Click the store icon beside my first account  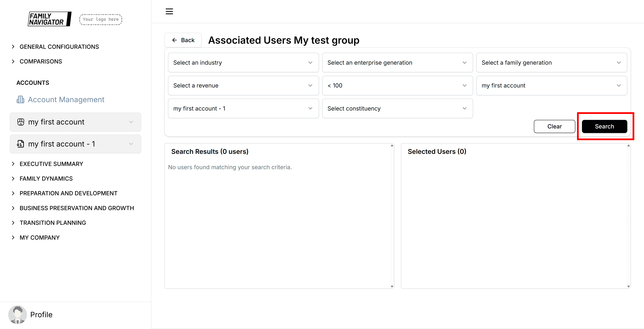21,122
